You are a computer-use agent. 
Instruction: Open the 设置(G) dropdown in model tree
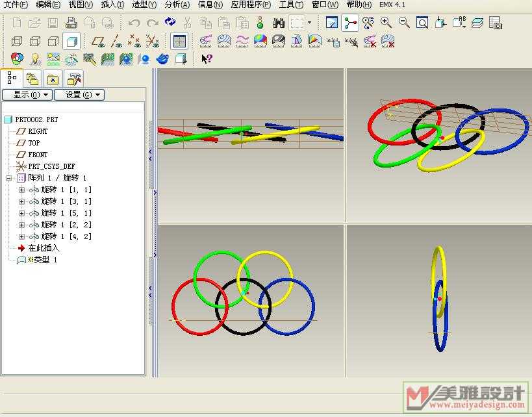point(79,95)
